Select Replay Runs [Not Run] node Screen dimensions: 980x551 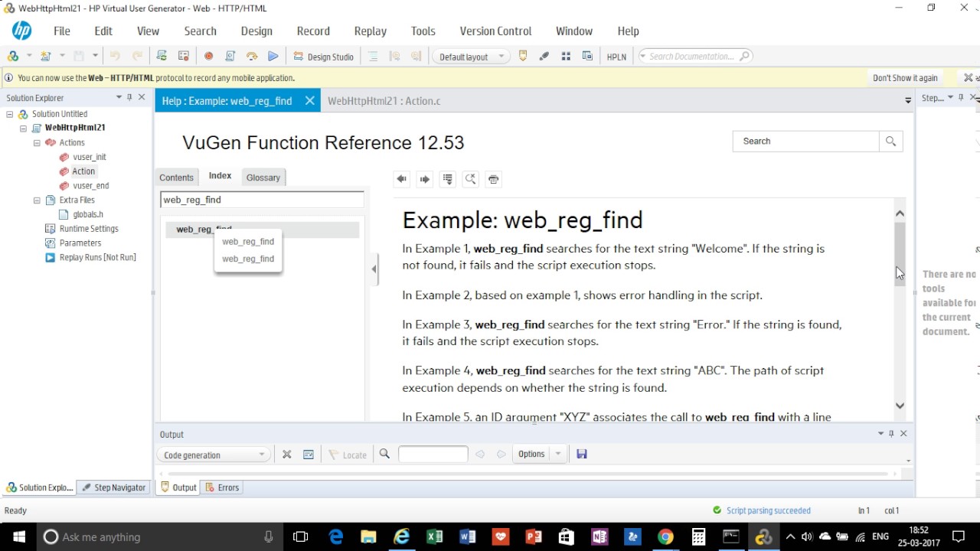coord(97,257)
